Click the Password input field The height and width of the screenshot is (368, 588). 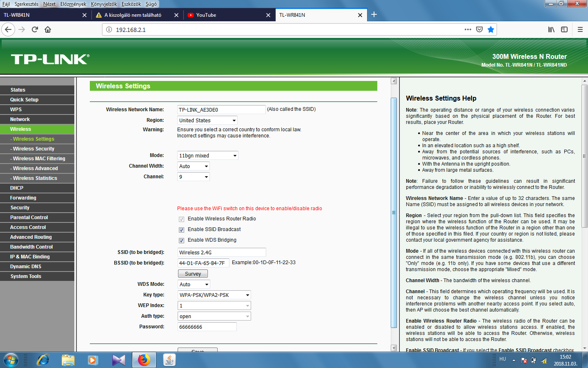207,327
